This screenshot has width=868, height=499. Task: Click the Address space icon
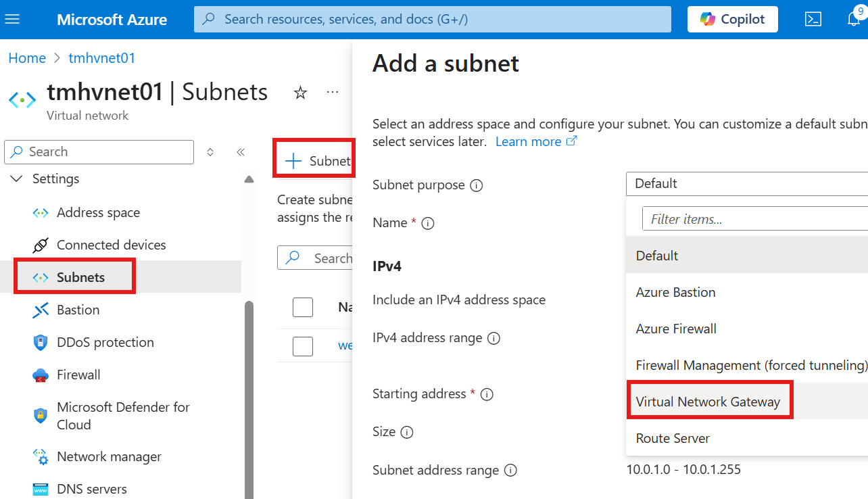click(41, 212)
